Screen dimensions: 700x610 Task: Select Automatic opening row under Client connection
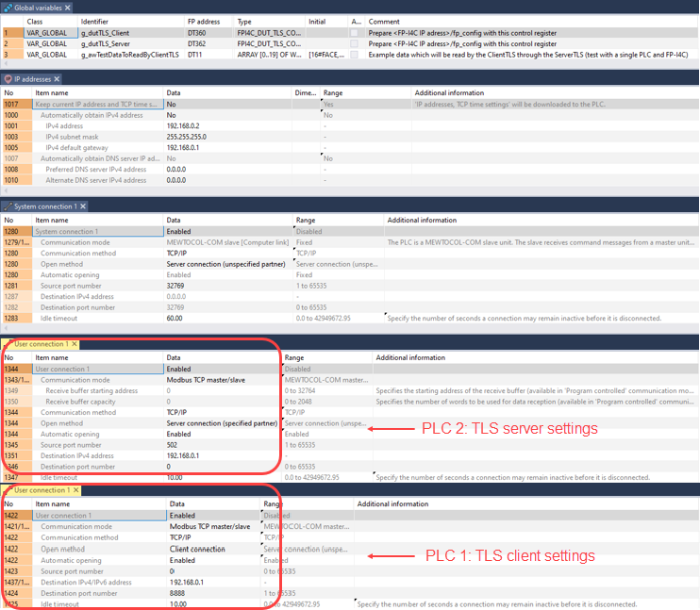[x=350, y=560]
